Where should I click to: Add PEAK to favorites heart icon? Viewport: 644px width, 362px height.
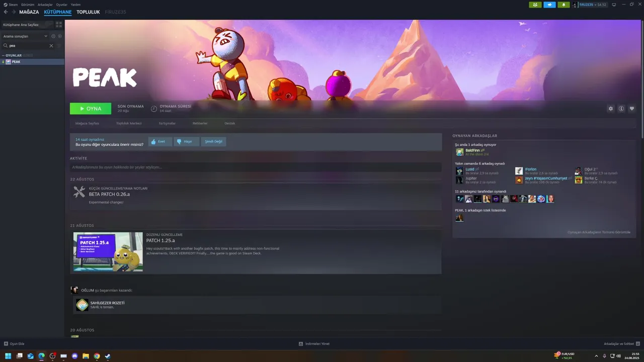tap(632, 109)
